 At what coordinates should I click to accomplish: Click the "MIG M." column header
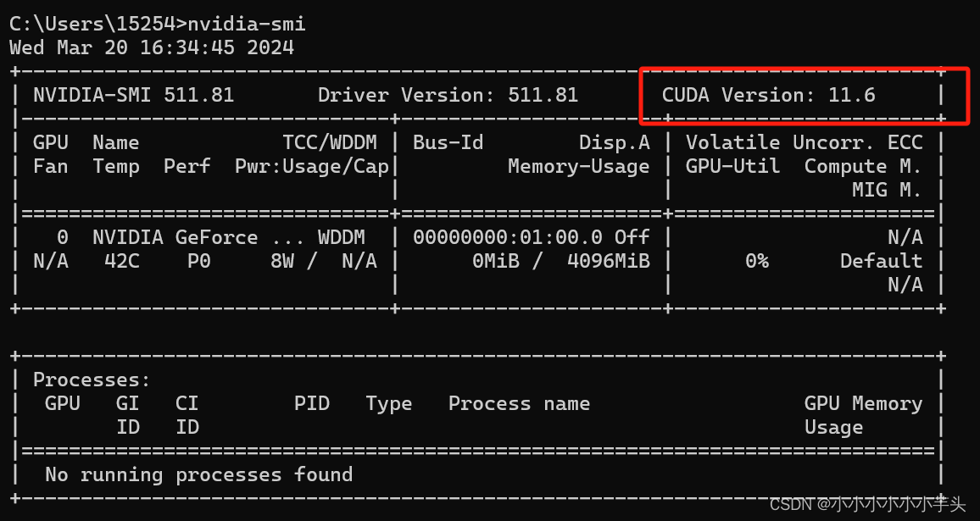tap(887, 190)
